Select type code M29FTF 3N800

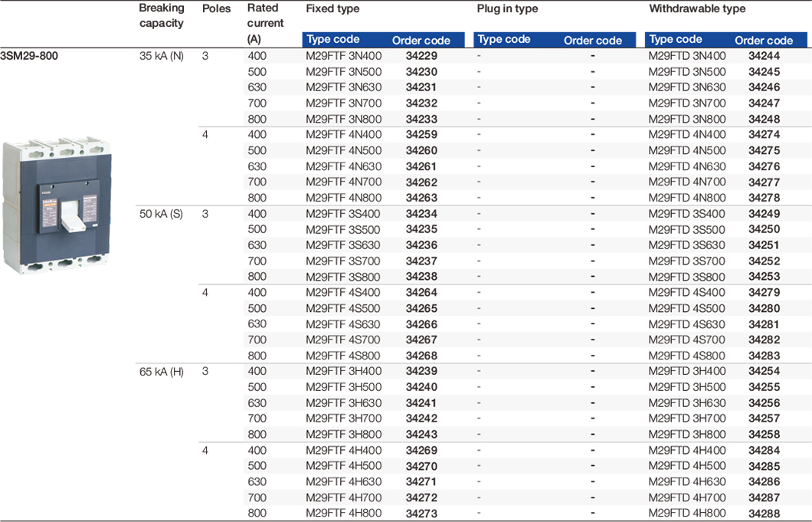click(x=345, y=119)
